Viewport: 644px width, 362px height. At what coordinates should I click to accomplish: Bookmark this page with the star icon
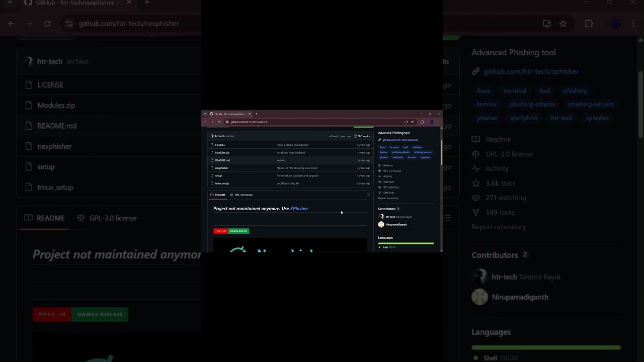[x=412, y=122]
